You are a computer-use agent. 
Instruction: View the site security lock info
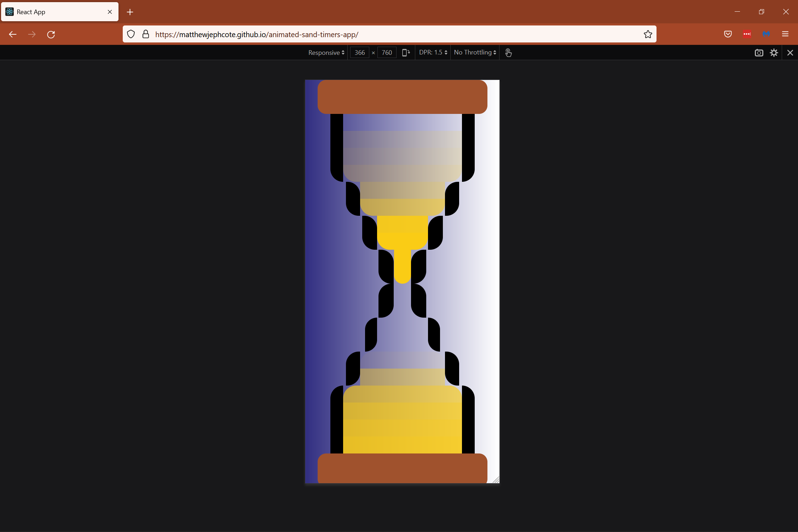click(145, 34)
